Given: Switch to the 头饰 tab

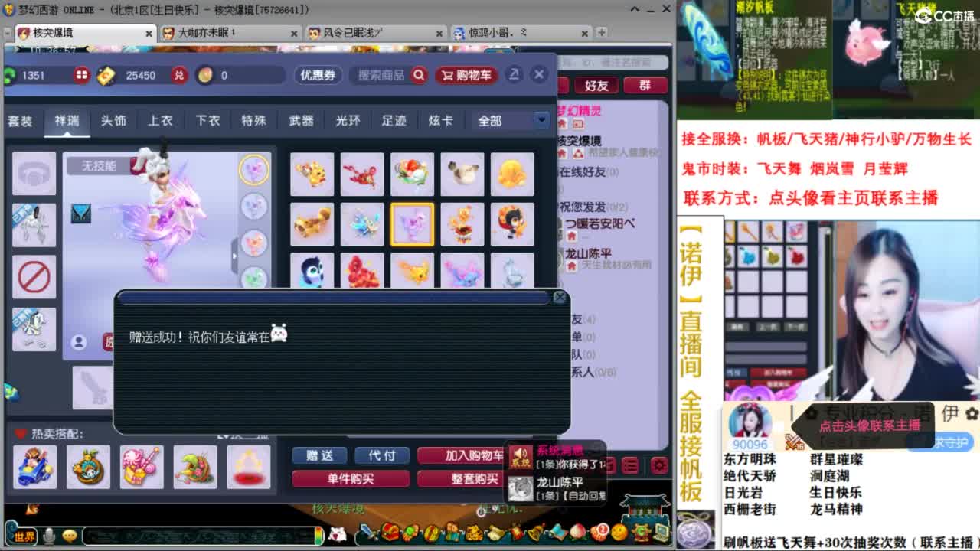Looking at the screenshot, I should 113,121.
